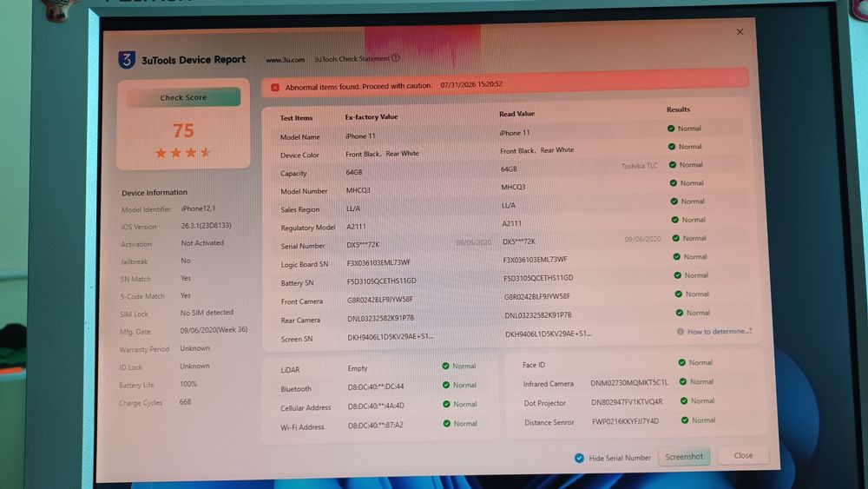This screenshot has width=868, height=489.
Task: Click the Screenshot button
Action: click(x=684, y=457)
